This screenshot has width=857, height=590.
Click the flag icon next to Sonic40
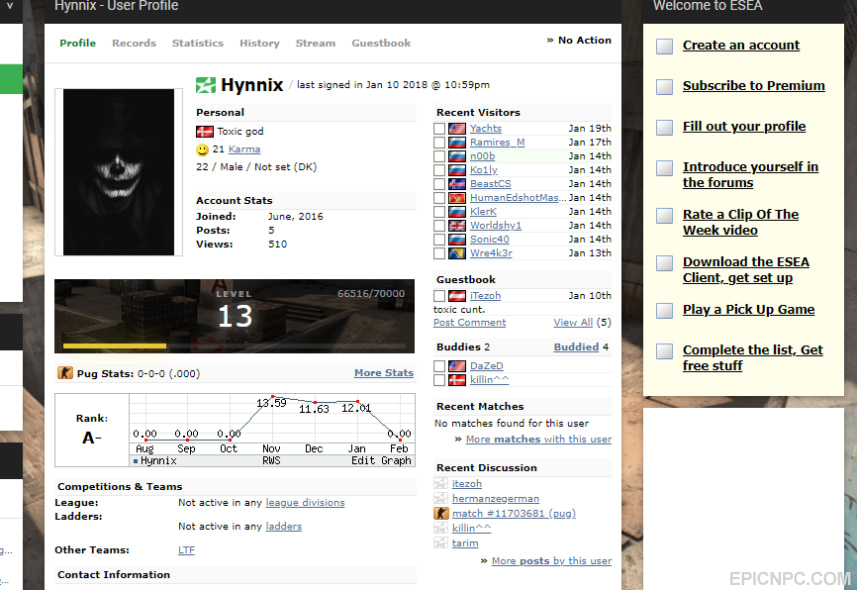[x=457, y=239]
